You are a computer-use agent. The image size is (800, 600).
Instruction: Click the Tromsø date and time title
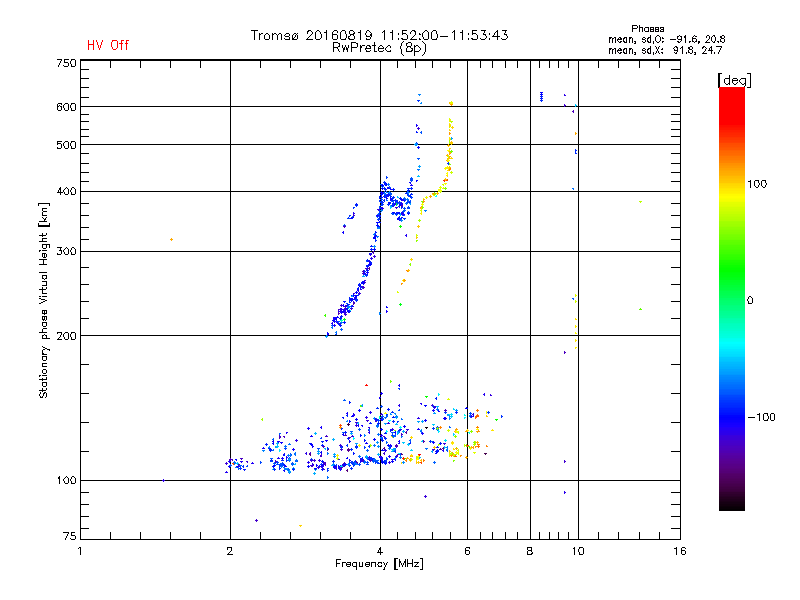click(x=379, y=35)
